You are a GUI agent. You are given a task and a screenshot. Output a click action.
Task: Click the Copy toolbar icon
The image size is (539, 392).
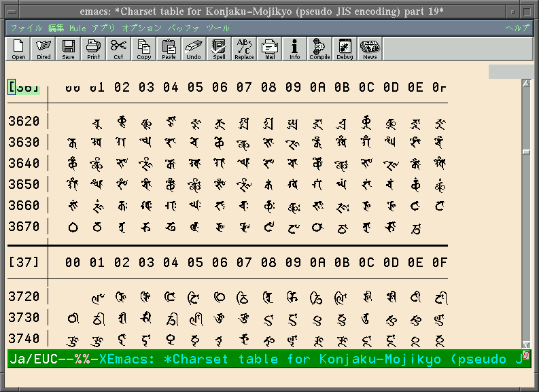(x=143, y=49)
